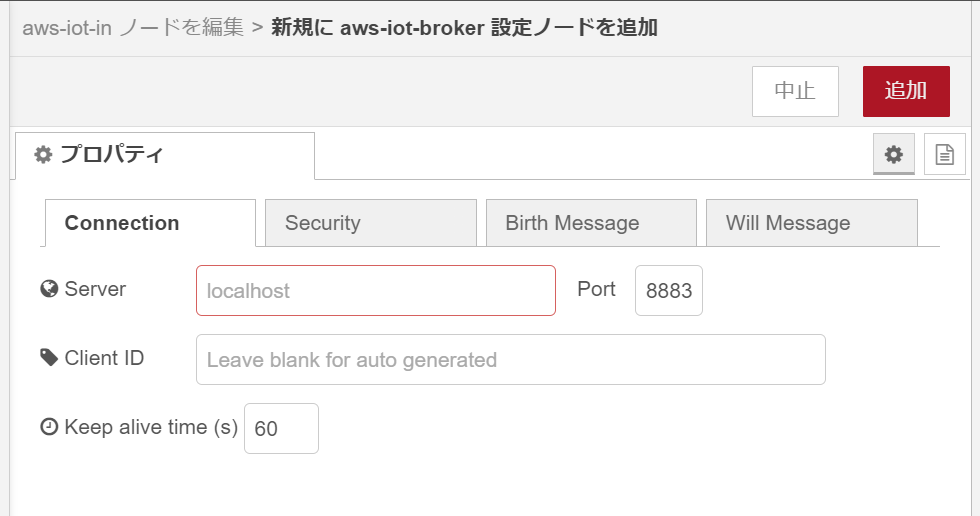Screen dimensions: 980x516
Task: Open node settings gear icon
Action: pyautogui.click(x=894, y=154)
